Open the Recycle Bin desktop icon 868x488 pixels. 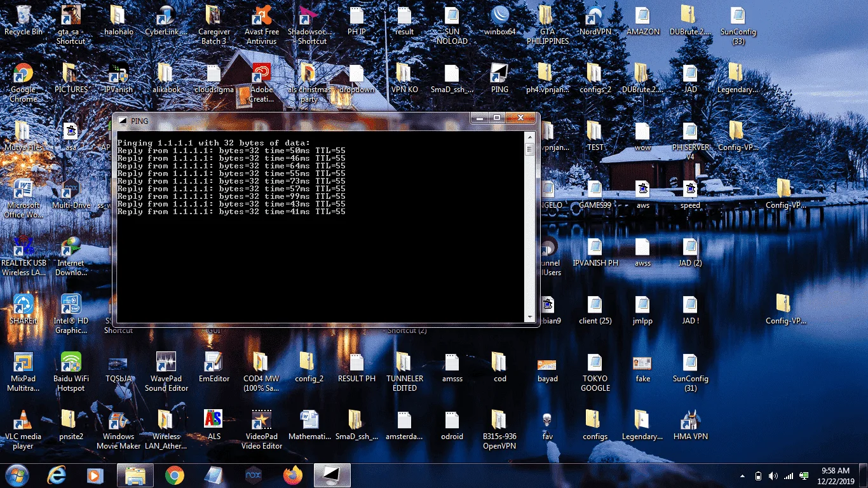click(24, 21)
